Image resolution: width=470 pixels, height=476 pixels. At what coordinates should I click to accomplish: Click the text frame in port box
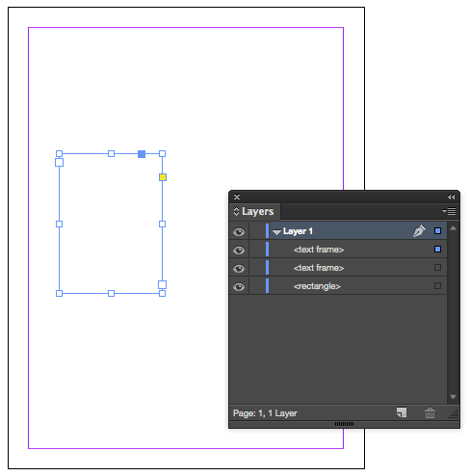click(x=59, y=162)
